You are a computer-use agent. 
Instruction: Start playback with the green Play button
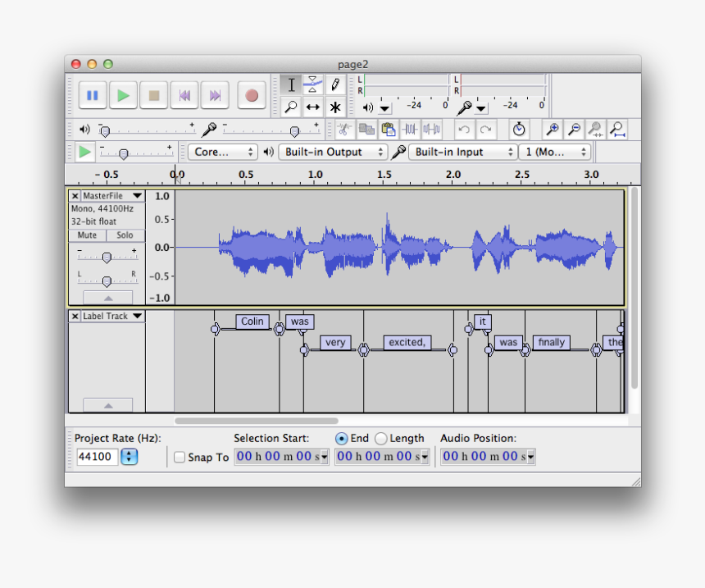point(123,95)
